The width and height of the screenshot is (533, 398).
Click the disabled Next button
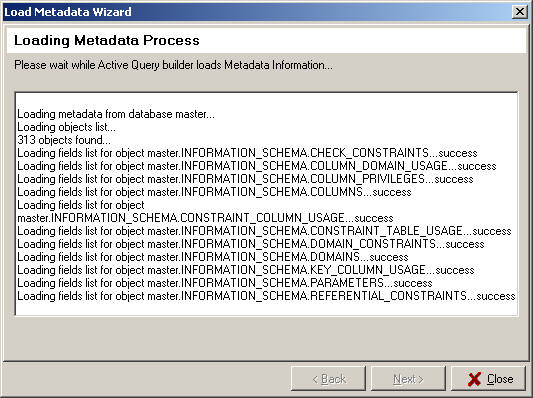(x=408, y=378)
